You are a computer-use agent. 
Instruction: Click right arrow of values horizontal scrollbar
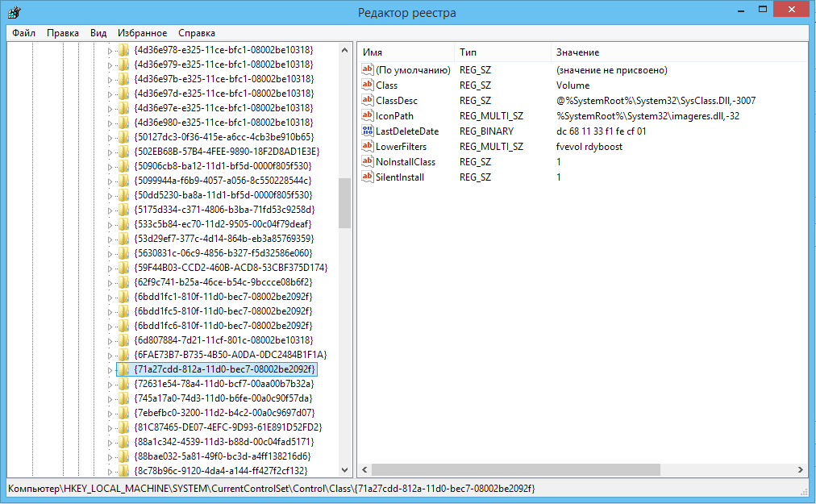(801, 469)
